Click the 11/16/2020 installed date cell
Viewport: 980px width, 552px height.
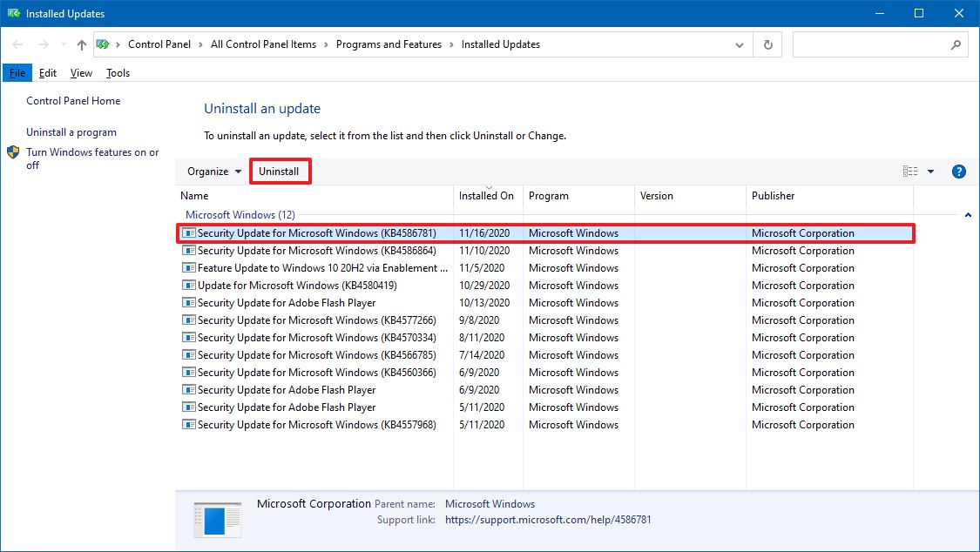pyautogui.click(x=484, y=233)
